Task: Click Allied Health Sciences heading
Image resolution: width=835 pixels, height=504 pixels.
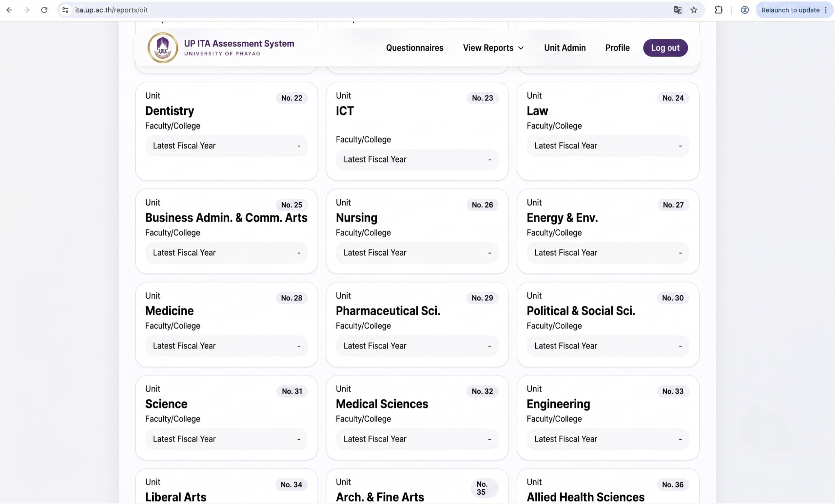Action: click(586, 497)
